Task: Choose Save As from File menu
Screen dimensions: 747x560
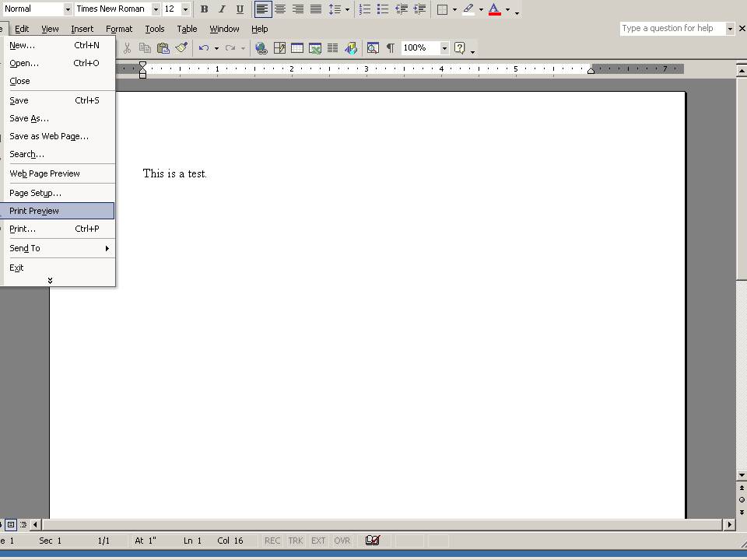Action: [57, 118]
